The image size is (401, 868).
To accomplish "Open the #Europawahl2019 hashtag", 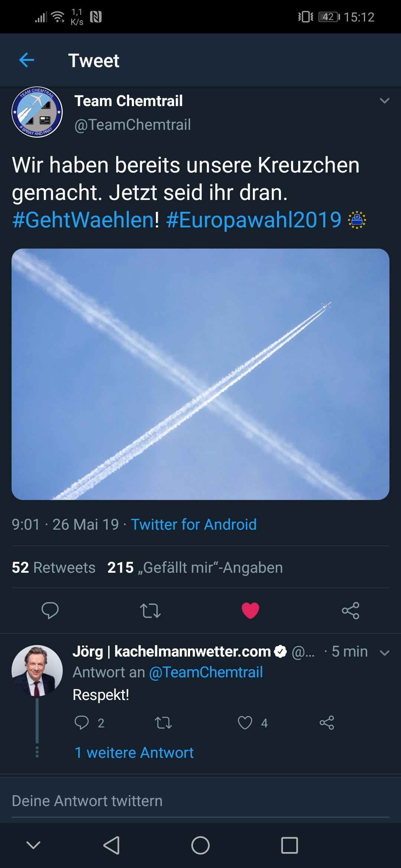I will [254, 220].
